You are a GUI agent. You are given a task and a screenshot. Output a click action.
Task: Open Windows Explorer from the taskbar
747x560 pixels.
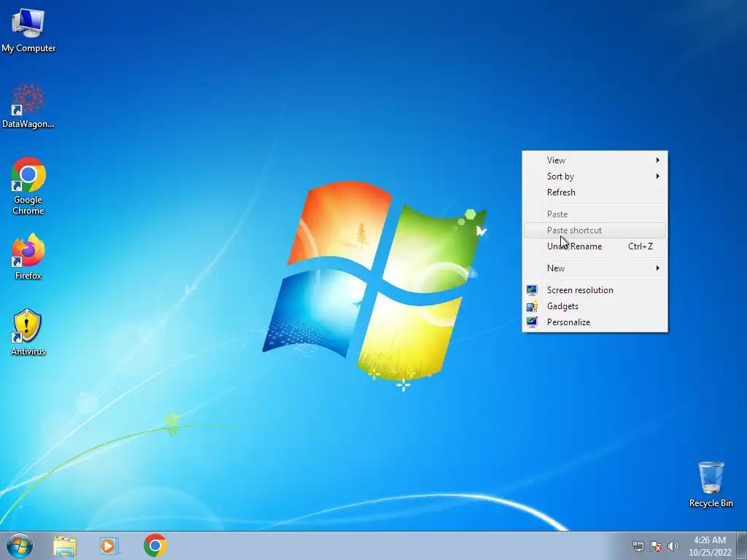click(x=65, y=545)
